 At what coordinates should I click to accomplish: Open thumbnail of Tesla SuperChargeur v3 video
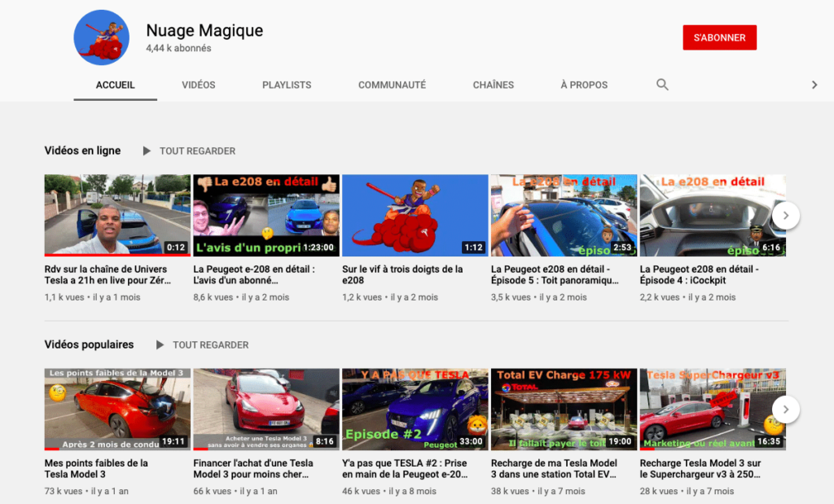pos(713,410)
